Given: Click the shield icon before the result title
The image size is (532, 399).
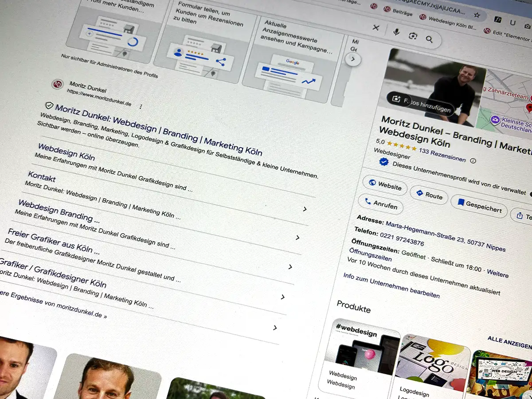Looking at the screenshot, I should click(49, 106).
